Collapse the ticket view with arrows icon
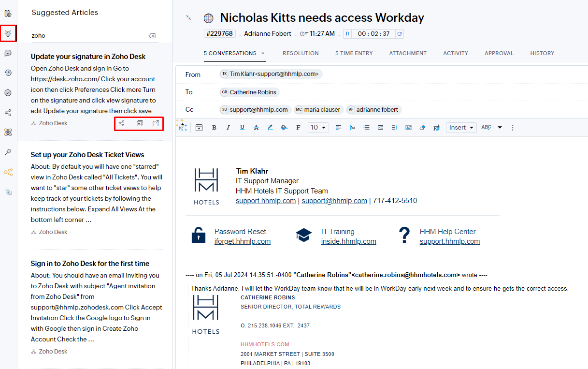 pyautogui.click(x=188, y=17)
